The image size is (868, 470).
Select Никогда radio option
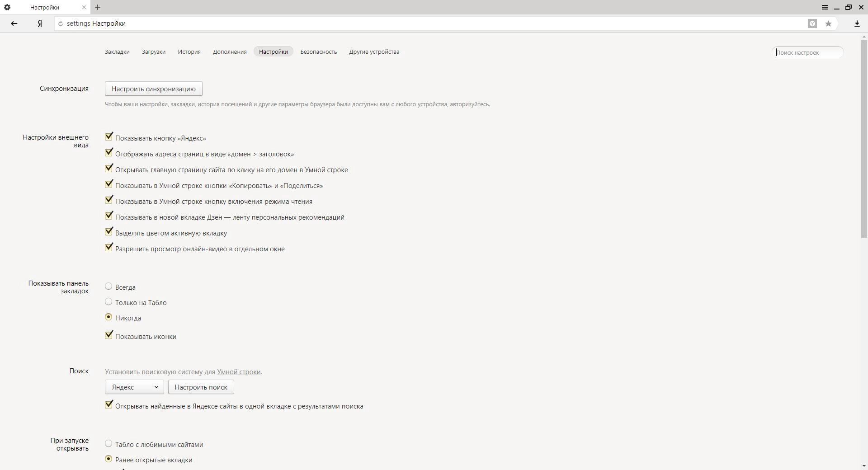click(x=108, y=317)
